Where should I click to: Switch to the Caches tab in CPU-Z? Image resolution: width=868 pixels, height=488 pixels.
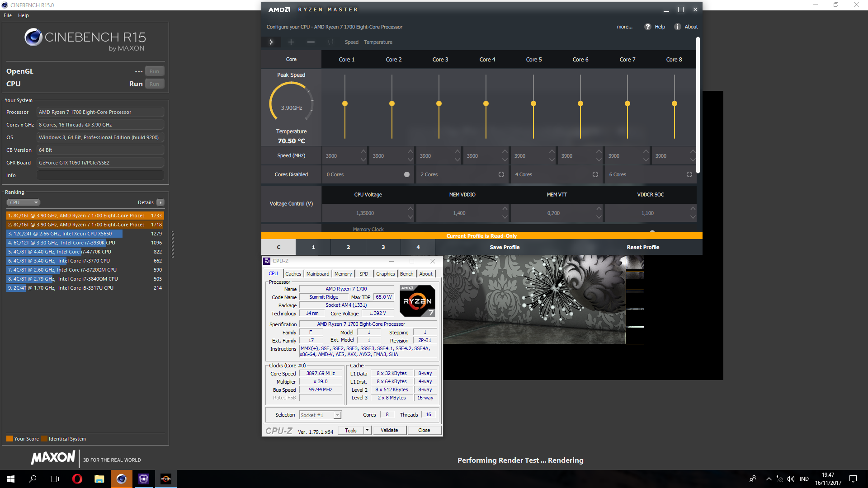pos(293,274)
